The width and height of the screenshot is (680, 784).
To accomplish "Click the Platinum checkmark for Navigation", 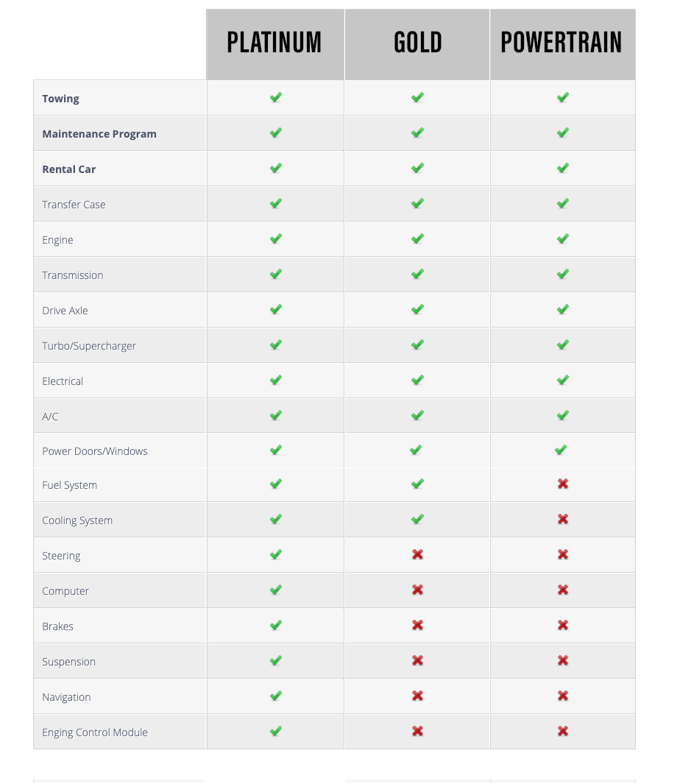I will (275, 696).
